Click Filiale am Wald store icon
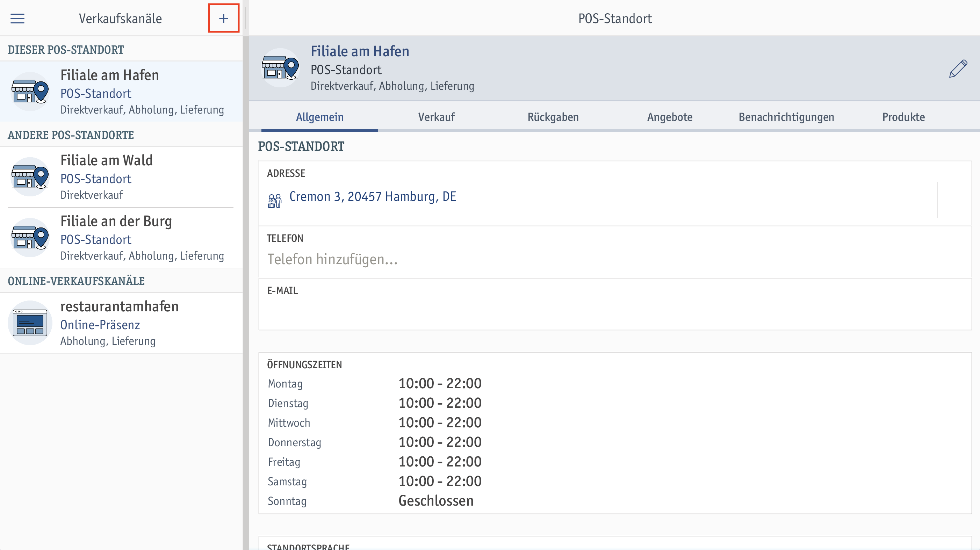980x550 pixels. (x=30, y=177)
